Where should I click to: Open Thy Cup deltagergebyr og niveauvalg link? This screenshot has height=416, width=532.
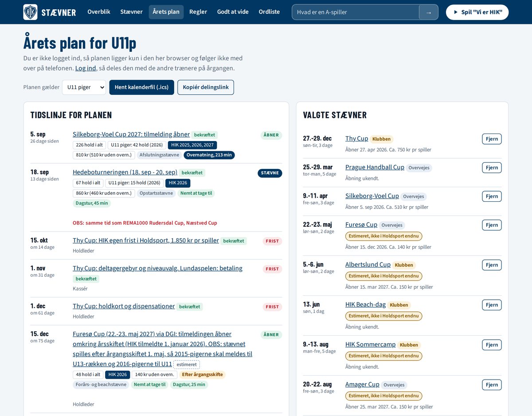(x=157, y=268)
